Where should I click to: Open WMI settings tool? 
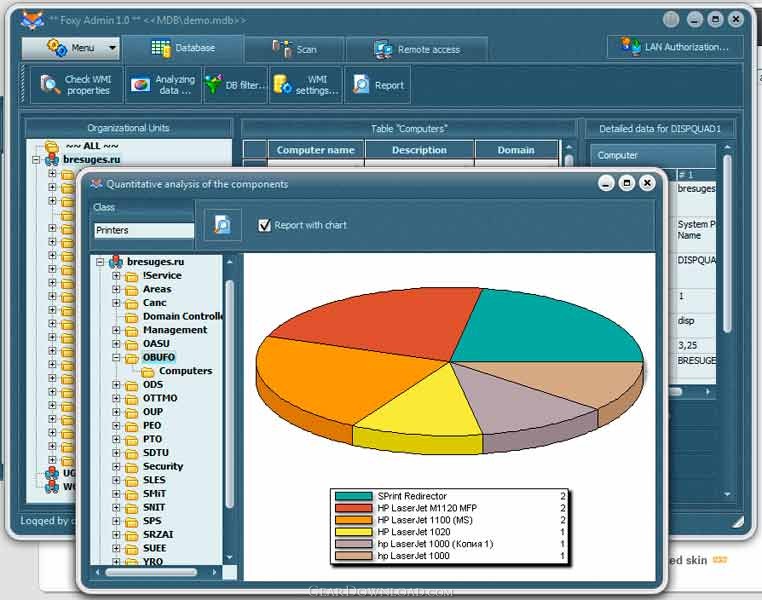point(306,85)
